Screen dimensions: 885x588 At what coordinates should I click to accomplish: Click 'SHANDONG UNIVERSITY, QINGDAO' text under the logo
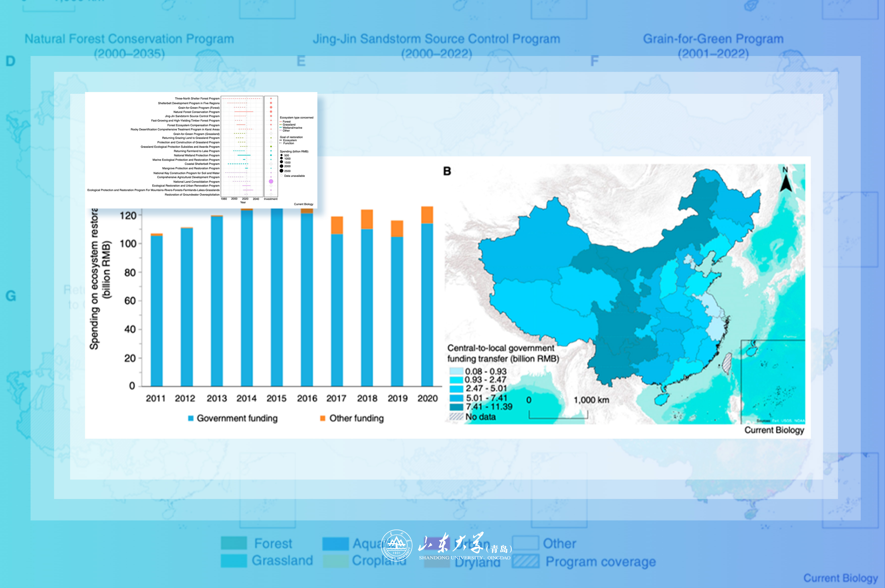click(464, 558)
